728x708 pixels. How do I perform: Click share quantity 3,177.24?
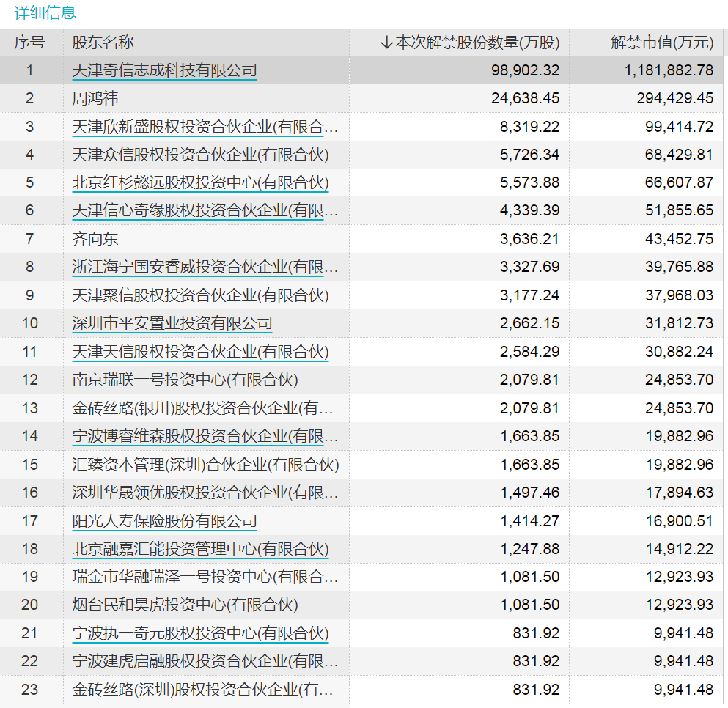[530, 295]
